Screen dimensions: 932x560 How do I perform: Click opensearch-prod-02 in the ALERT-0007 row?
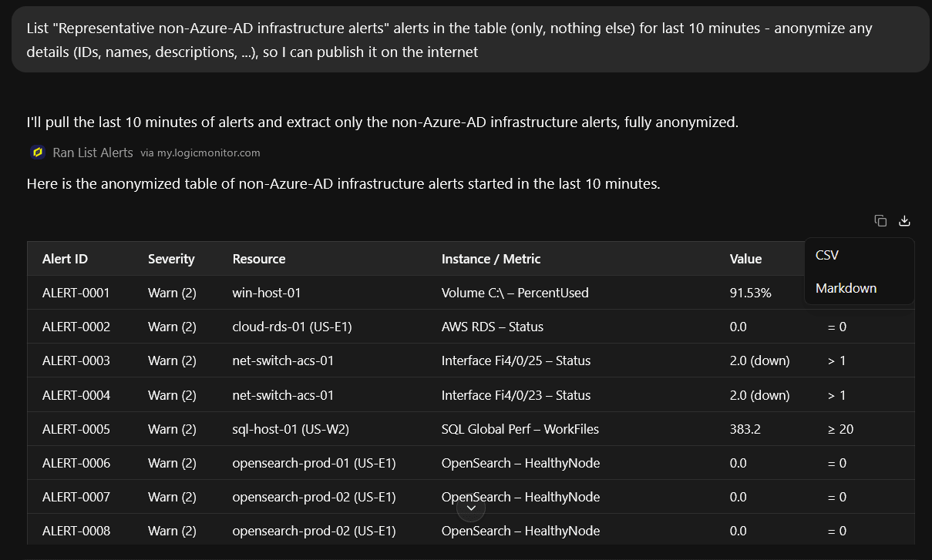click(314, 497)
